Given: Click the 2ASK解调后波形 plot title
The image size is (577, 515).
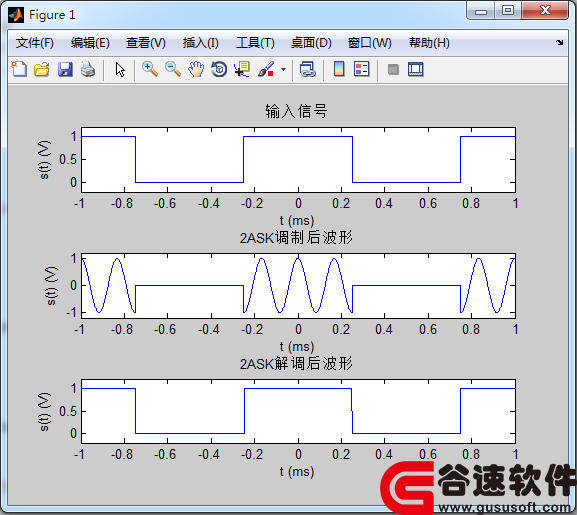Looking at the screenshot, I should click(x=296, y=364).
